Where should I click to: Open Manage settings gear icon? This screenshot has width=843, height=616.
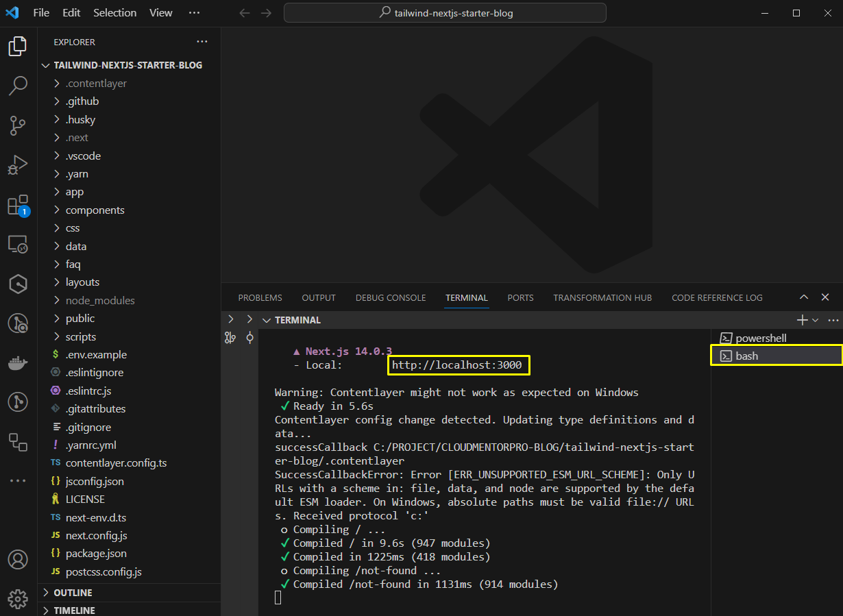(18, 597)
